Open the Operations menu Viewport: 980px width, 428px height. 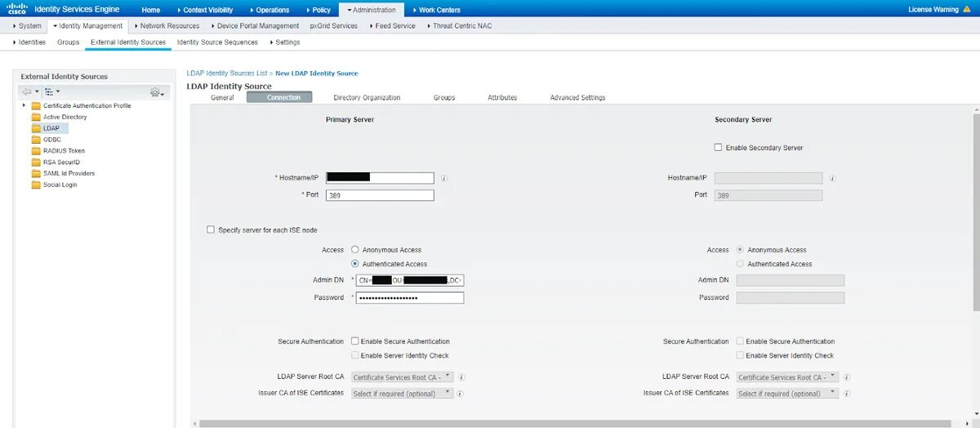pos(268,10)
